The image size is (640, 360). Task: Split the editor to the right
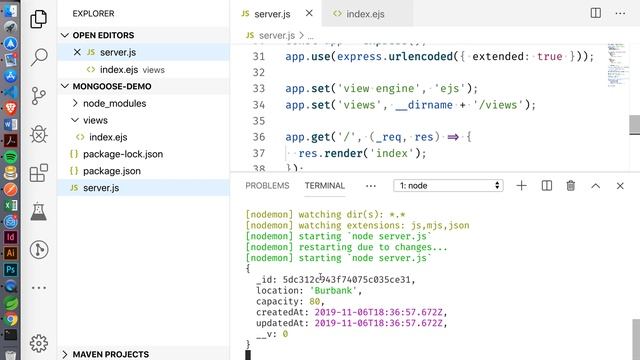(596, 13)
